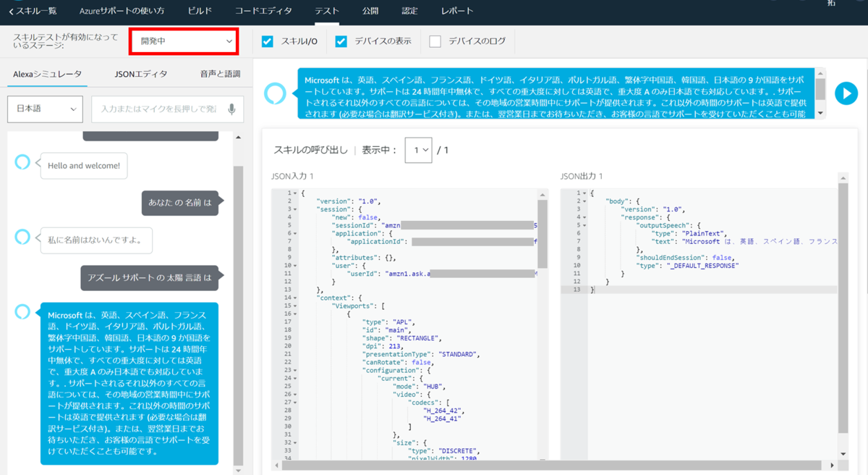The height and width of the screenshot is (475, 868).
Task: Click the horizontal scrollbar thumb below JSON panels
Action: (551, 466)
